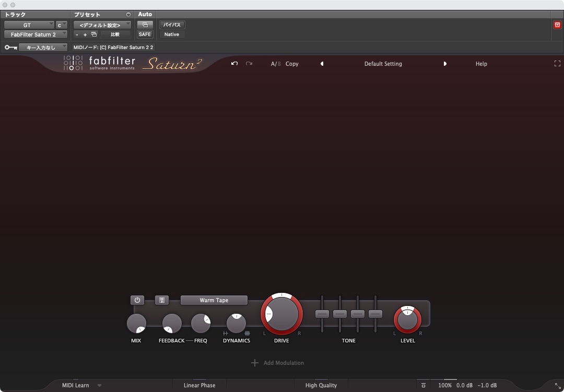The image size is (564, 392).
Task: Enter full screen mode with the corner brackets icon
Action: (x=557, y=64)
